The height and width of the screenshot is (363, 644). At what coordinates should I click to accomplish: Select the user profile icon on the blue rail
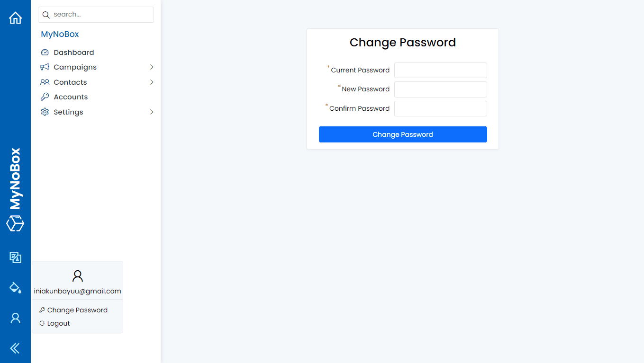point(15,318)
